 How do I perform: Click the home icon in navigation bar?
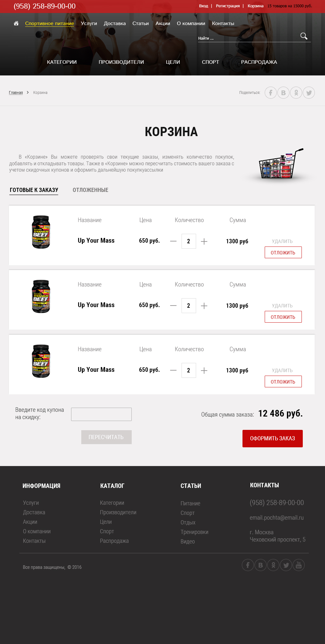16,23
